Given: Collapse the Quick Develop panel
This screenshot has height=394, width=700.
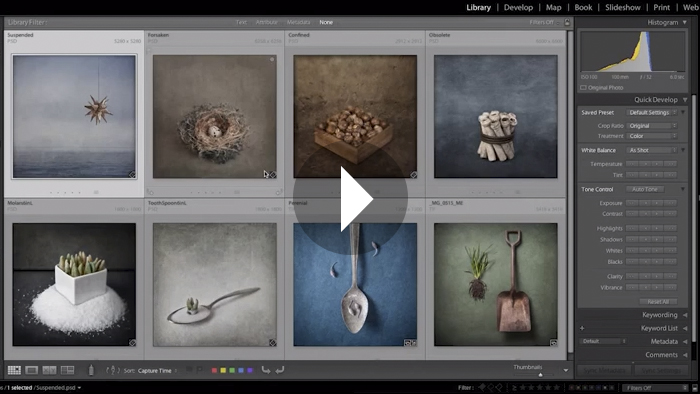Looking at the screenshot, I should pyautogui.click(x=685, y=100).
